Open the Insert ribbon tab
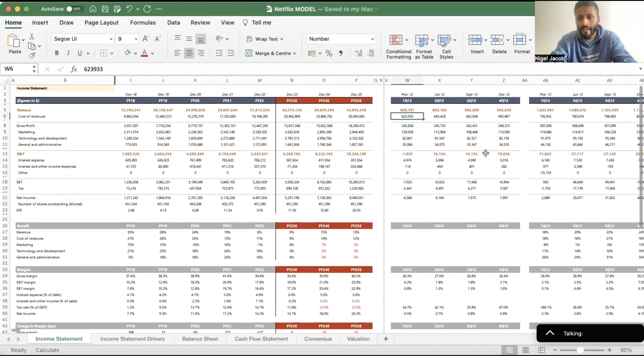 40,23
